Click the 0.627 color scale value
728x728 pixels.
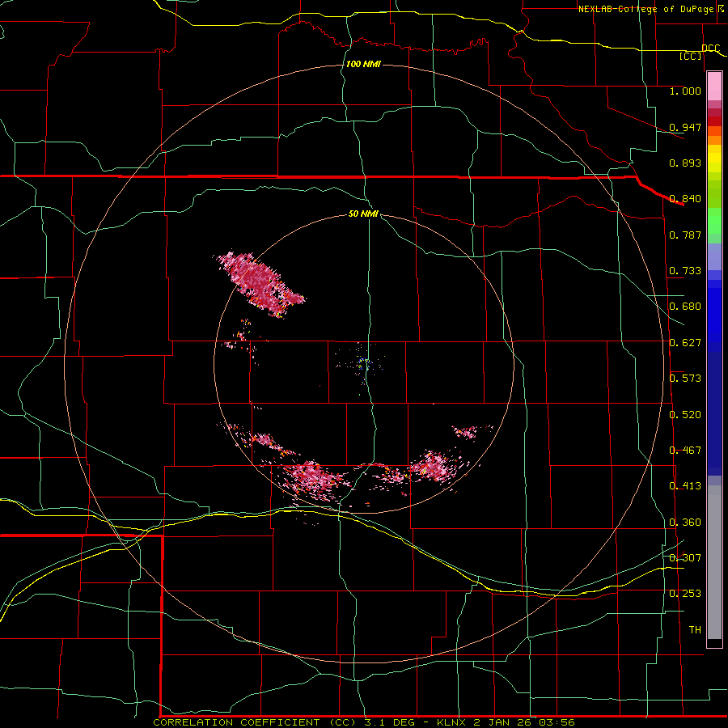pyautogui.click(x=685, y=343)
